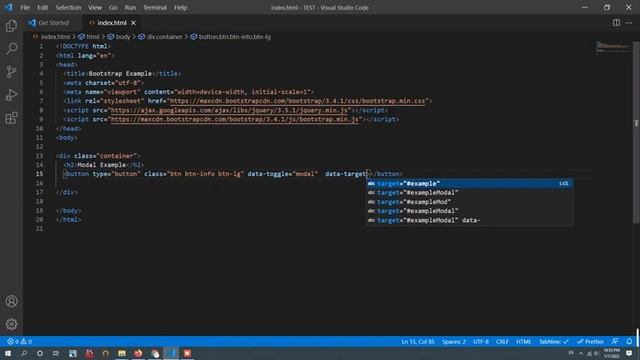
Task: Click Windows Start button
Action: tap(8, 353)
